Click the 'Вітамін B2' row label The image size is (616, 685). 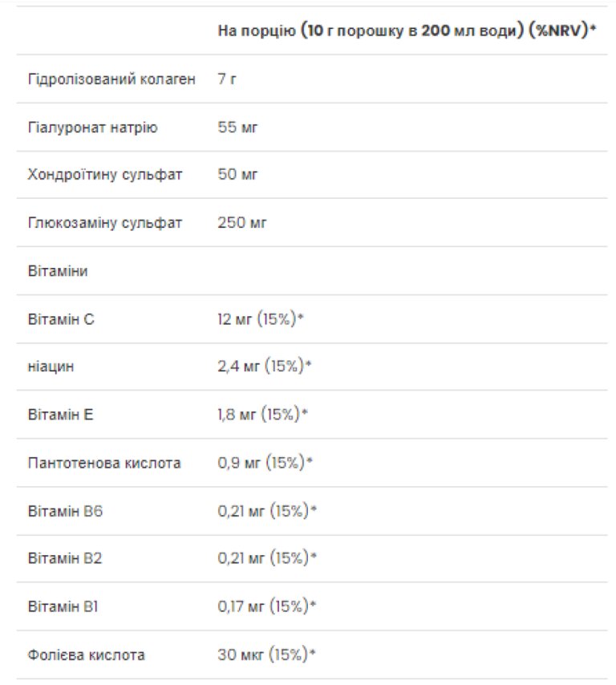click(65, 558)
